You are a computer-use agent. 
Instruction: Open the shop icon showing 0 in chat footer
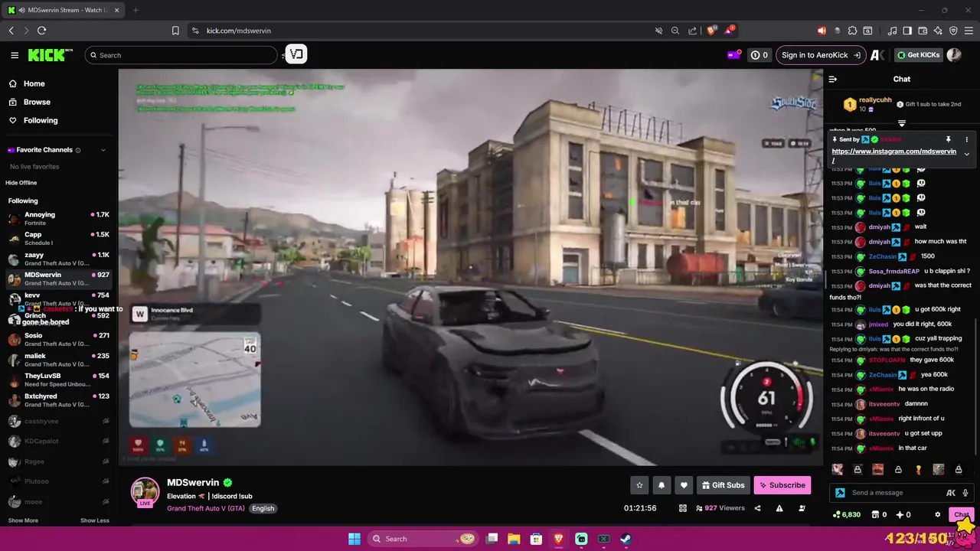[x=880, y=514]
